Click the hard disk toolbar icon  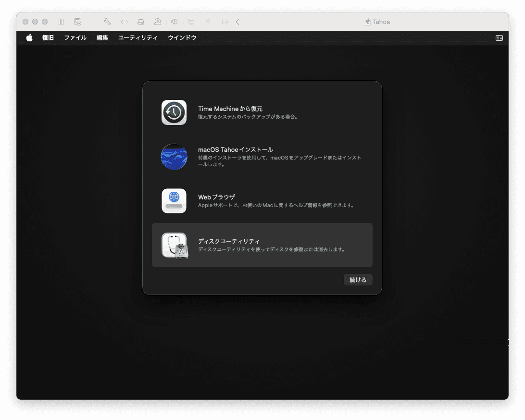tap(141, 22)
